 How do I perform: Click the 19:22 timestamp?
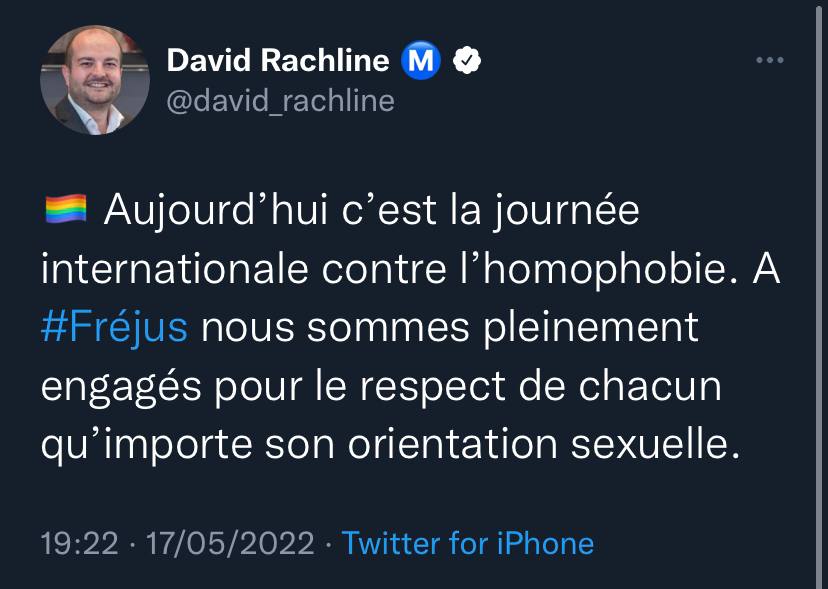pyautogui.click(x=82, y=543)
